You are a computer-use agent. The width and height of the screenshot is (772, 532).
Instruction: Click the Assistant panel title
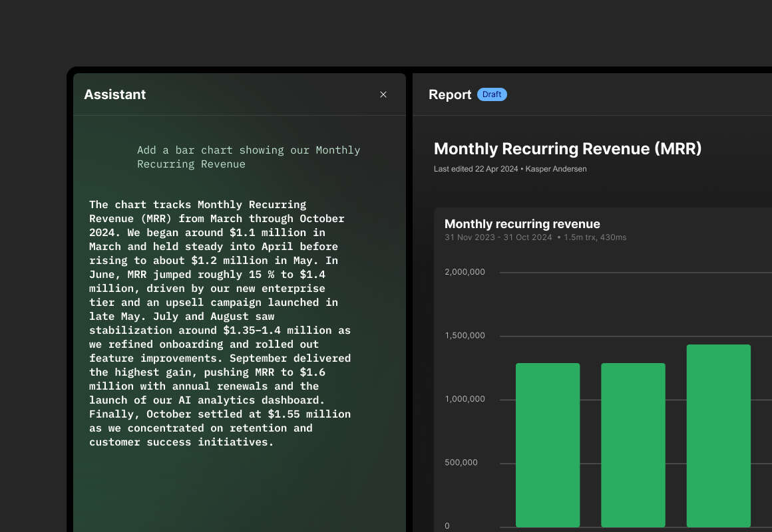114,94
